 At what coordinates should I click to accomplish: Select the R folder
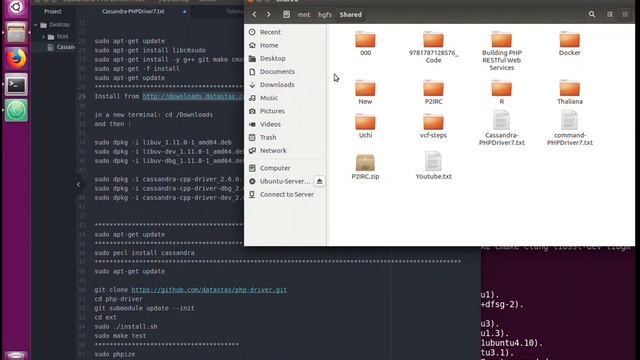pyautogui.click(x=502, y=92)
